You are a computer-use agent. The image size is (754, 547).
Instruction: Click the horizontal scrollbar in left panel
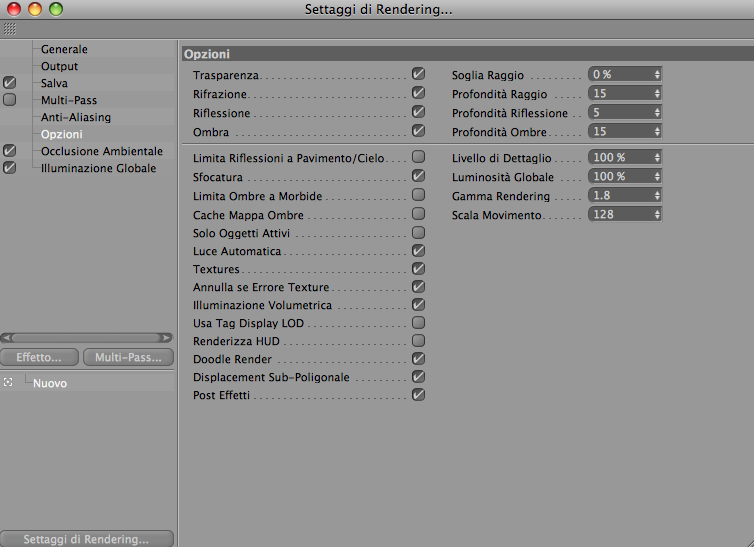click(x=87, y=338)
